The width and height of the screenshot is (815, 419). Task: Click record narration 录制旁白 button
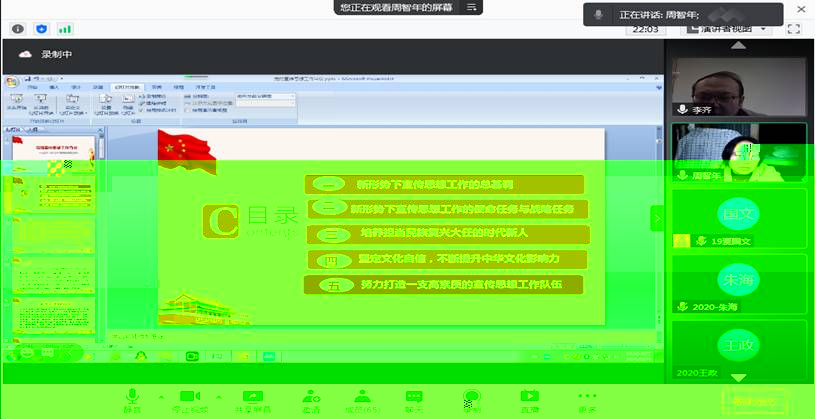(152, 96)
